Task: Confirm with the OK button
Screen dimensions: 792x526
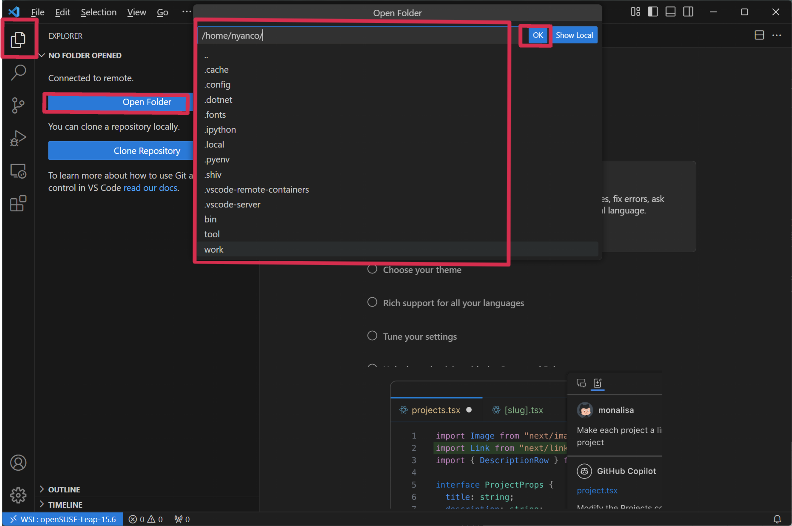Action: point(538,35)
